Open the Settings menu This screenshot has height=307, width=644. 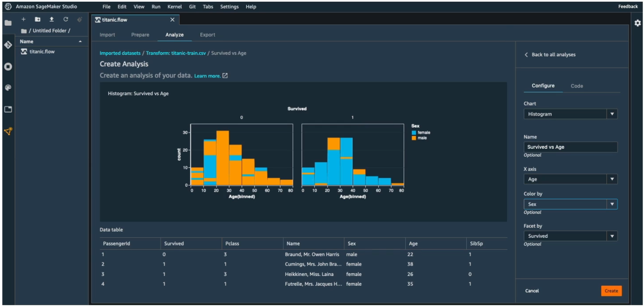click(x=229, y=7)
